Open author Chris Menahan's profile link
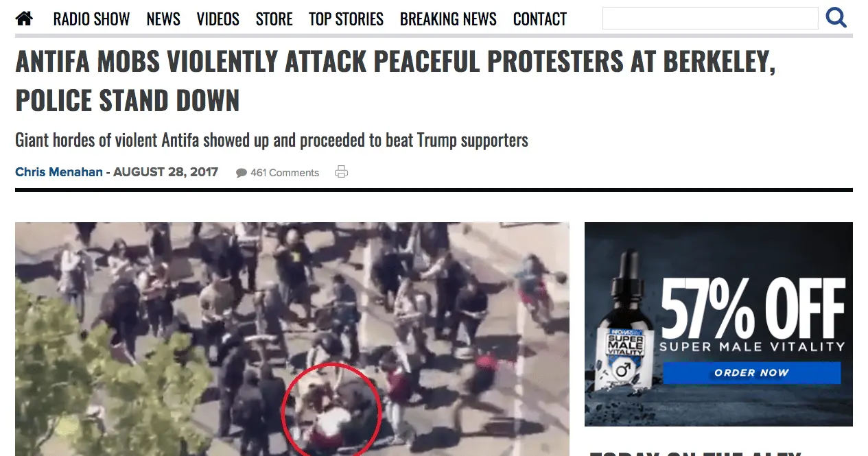 (59, 172)
